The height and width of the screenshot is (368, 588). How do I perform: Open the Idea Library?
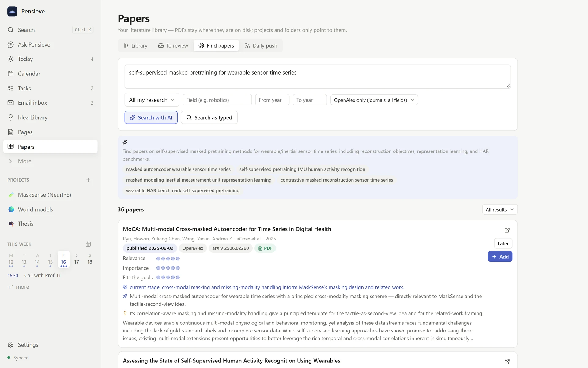point(50,117)
